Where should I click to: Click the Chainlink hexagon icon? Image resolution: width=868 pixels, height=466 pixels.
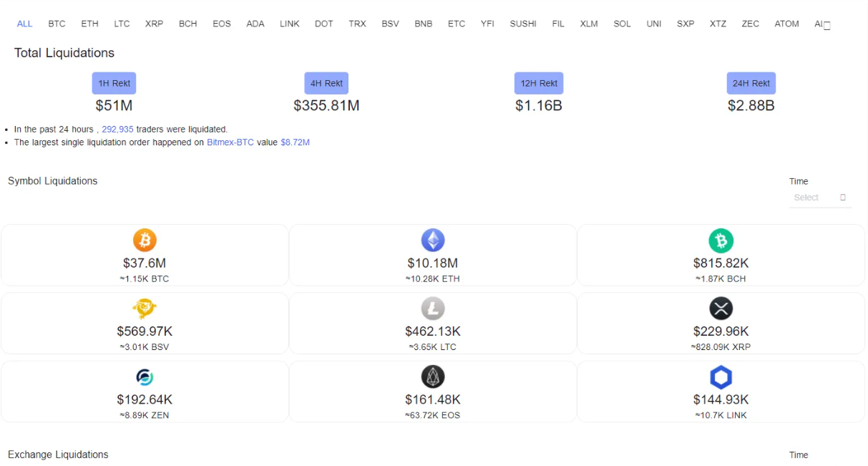[x=721, y=377]
